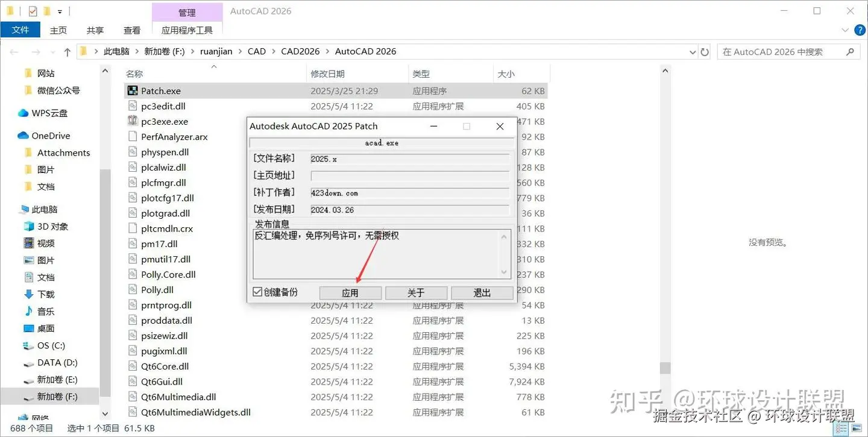Switch to details view layout icon
This screenshot has height=437, width=868.
[842, 429]
